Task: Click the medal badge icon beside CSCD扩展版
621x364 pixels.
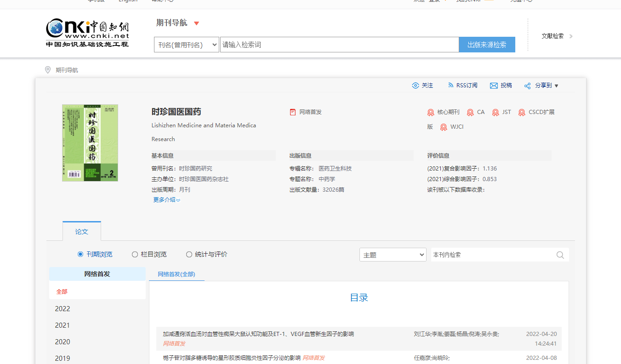Action: point(522,112)
